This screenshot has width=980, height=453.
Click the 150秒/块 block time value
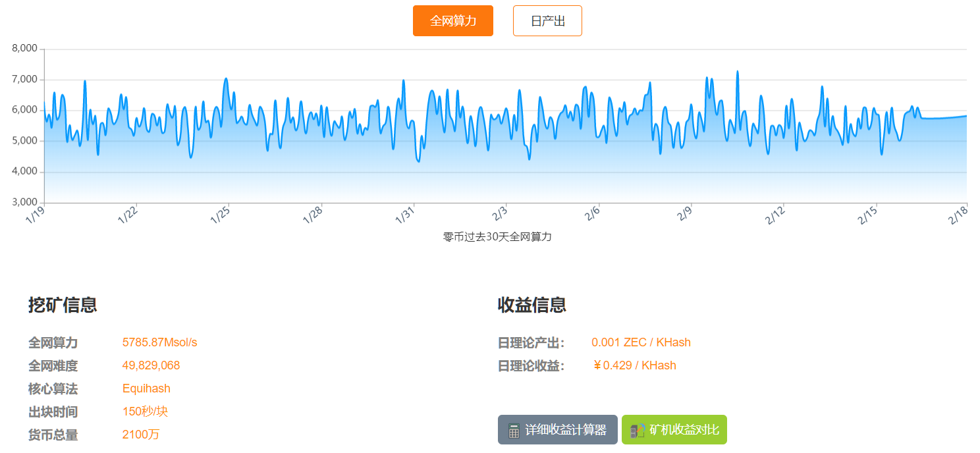(x=145, y=412)
